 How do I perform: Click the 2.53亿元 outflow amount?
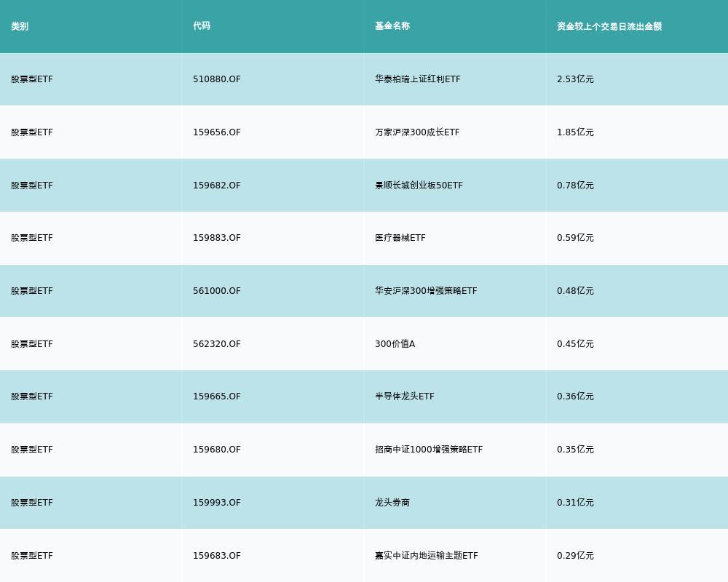[x=575, y=79]
